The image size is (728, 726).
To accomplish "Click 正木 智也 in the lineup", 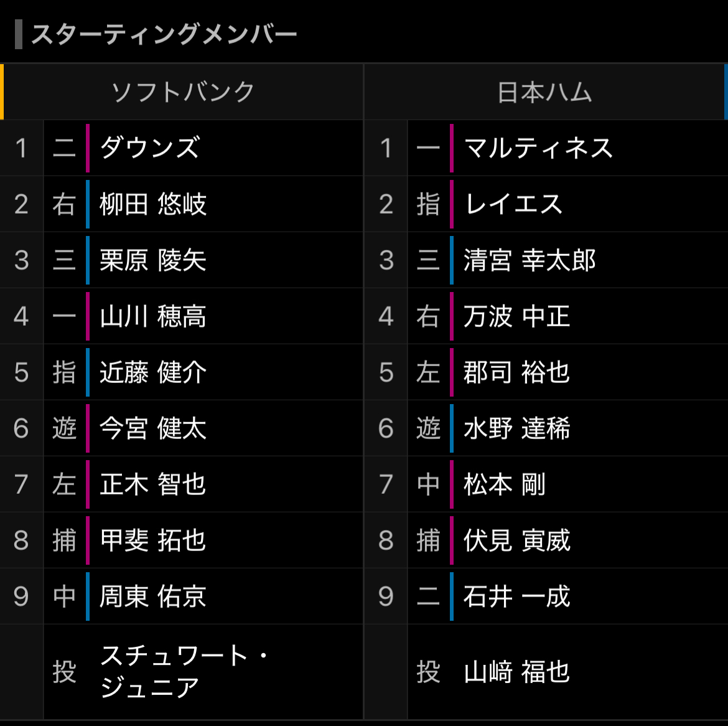I will pos(153,484).
